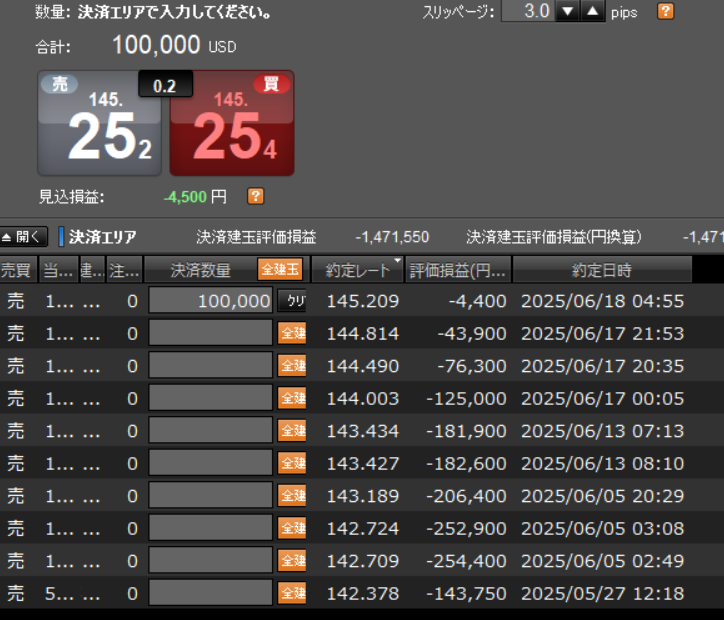Increase slippage with the up arrow
The image size is (724, 620).
[593, 12]
